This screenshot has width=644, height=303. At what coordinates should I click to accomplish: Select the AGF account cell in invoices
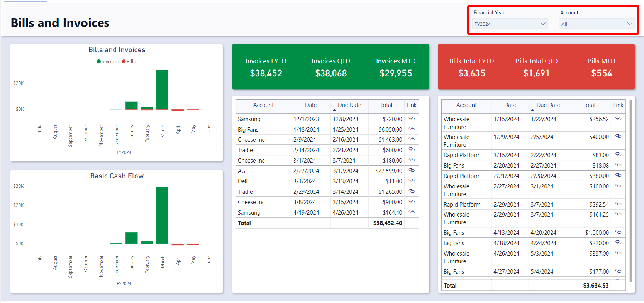(263, 171)
